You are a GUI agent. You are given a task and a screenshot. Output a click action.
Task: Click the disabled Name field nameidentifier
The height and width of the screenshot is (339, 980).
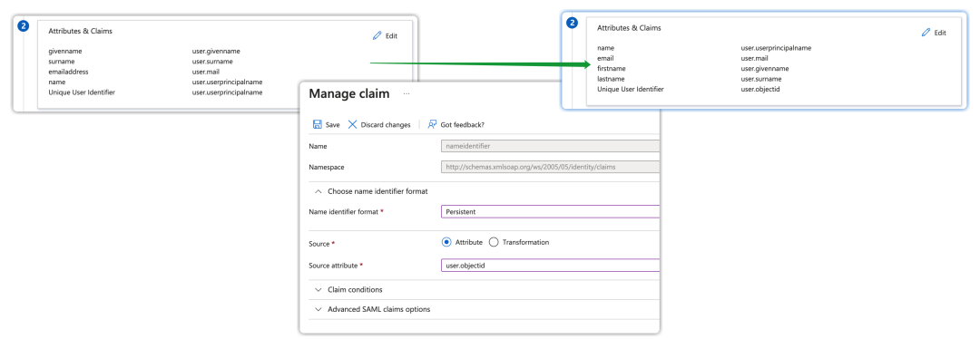[x=551, y=146]
